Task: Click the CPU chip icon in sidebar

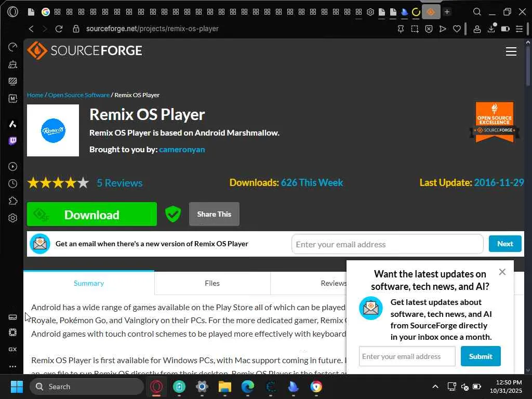Action: (12, 332)
